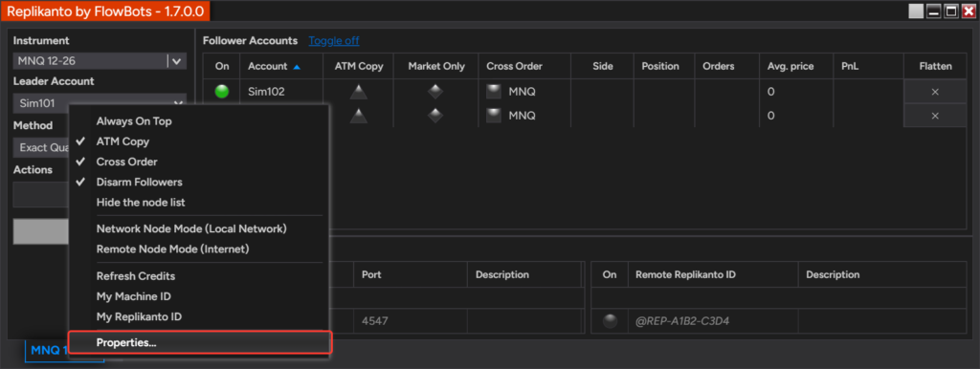Viewport: 980px width, 369px height.
Task: Click Market Only diamond in row beneath Sim102
Action: pos(435,116)
